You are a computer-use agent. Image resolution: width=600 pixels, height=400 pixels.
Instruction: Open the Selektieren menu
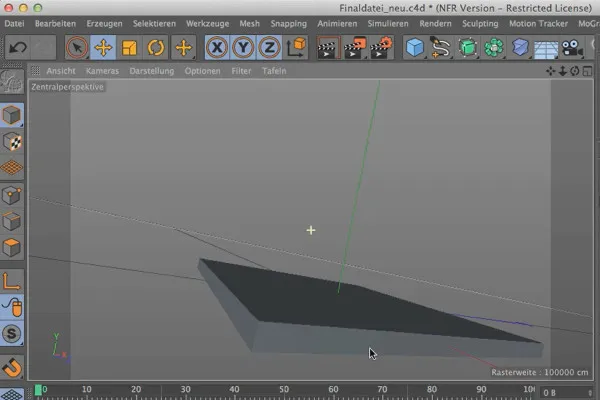154,24
